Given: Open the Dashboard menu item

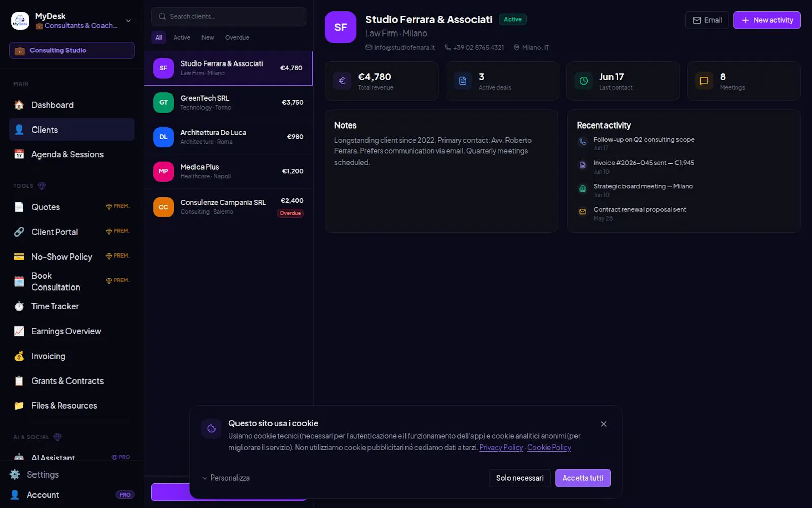Looking at the screenshot, I should (72, 105).
